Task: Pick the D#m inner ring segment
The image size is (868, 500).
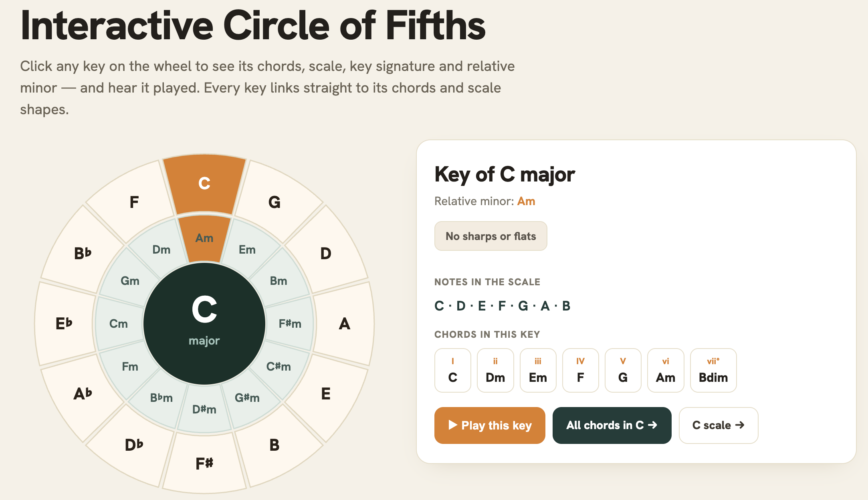Action: [x=204, y=409]
